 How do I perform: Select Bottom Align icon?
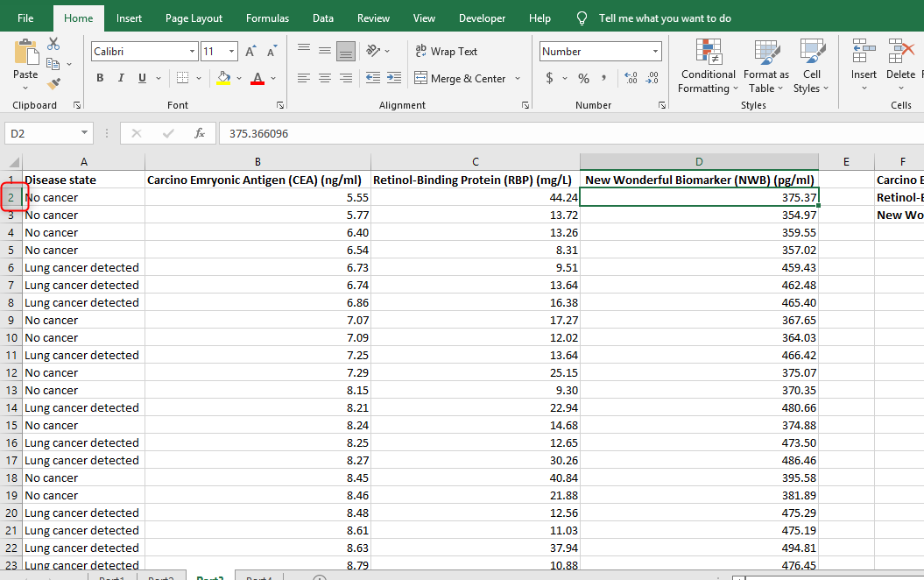point(346,52)
